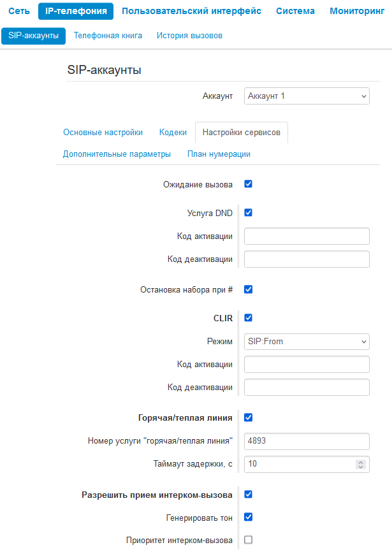
Task: Toggle Ожидание вызова checkbox
Action: coord(249,184)
